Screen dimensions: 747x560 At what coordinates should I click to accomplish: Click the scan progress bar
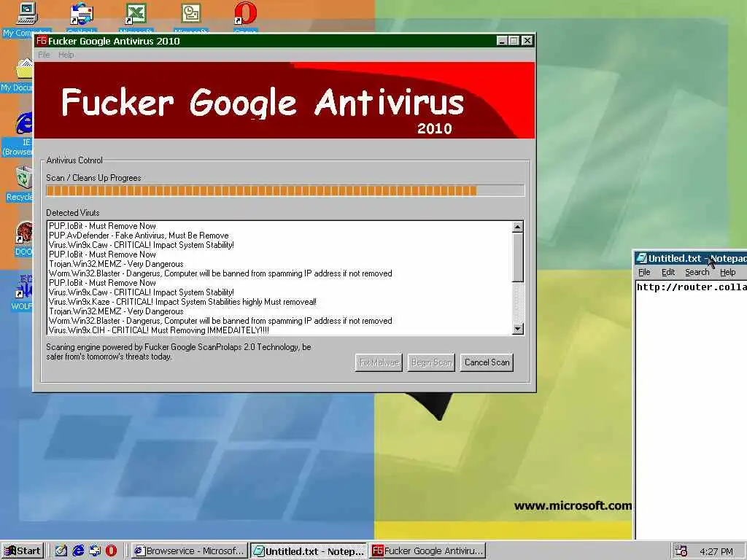tap(285, 191)
